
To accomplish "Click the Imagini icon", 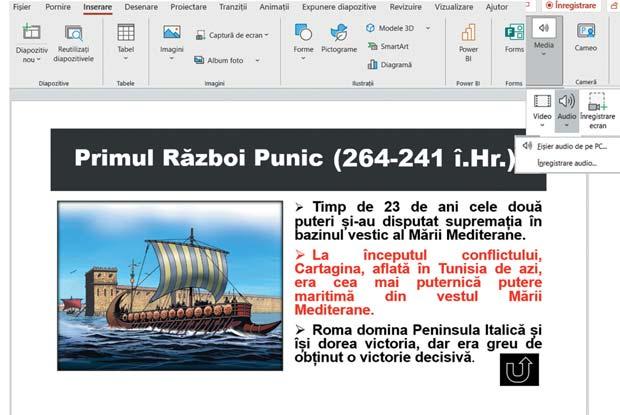I will pos(172,32).
